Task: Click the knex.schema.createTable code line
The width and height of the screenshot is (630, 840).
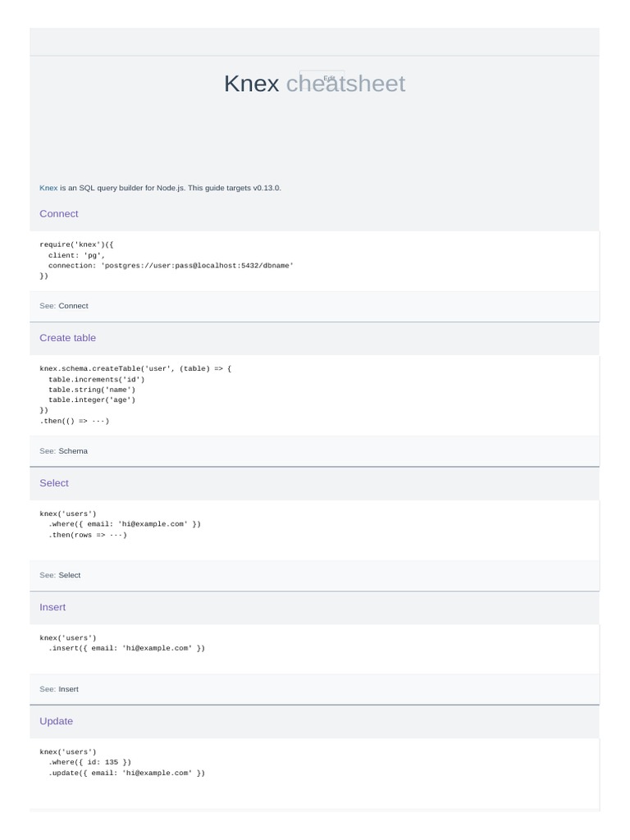Action: [x=135, y=368]
